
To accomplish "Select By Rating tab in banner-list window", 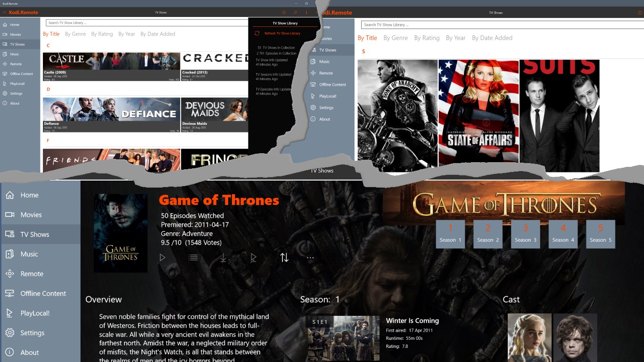I will click(x=102, y=34).
